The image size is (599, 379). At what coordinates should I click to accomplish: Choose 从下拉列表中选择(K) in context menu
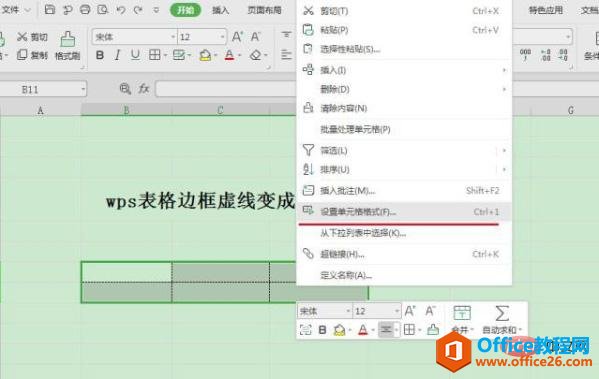(x=404, y=233)
